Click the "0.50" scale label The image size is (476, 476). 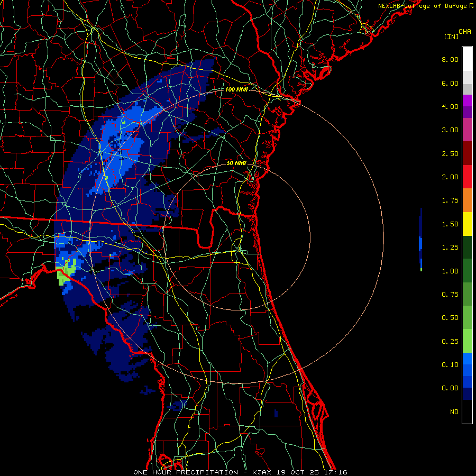[x=450, y=318]
